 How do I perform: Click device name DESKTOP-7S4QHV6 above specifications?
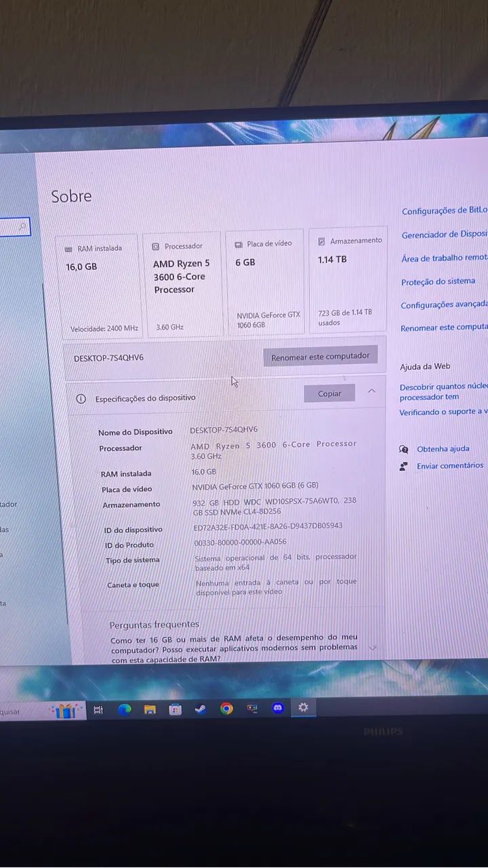coord(108,357)
